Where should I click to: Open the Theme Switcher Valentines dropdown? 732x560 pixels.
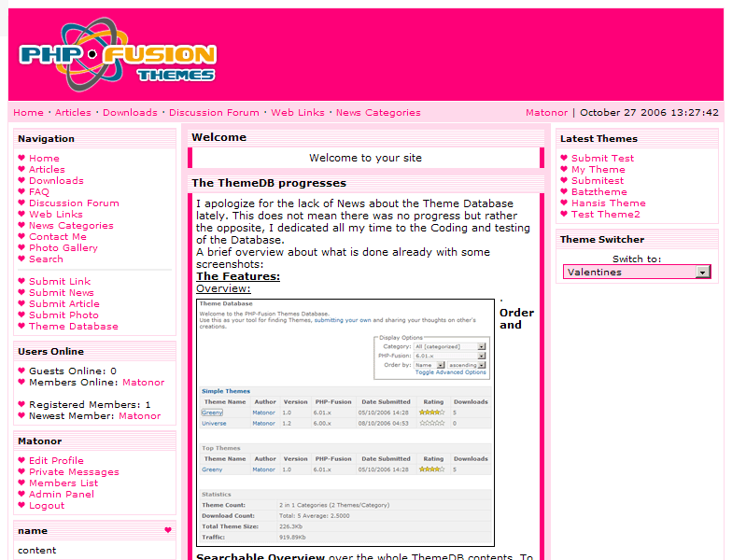637,272
